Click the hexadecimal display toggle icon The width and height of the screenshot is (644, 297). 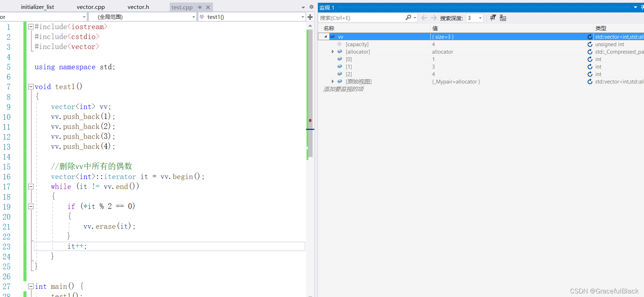coord(503,18)
